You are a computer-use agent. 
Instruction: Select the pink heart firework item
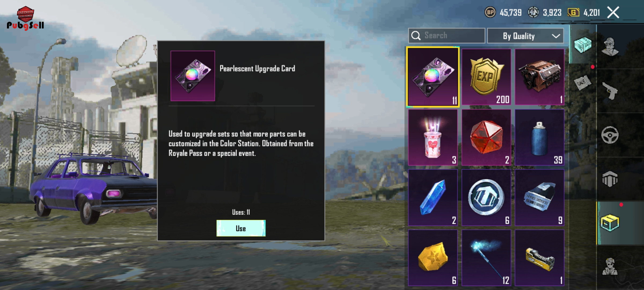pyautogui.click(x=433, y=137)
